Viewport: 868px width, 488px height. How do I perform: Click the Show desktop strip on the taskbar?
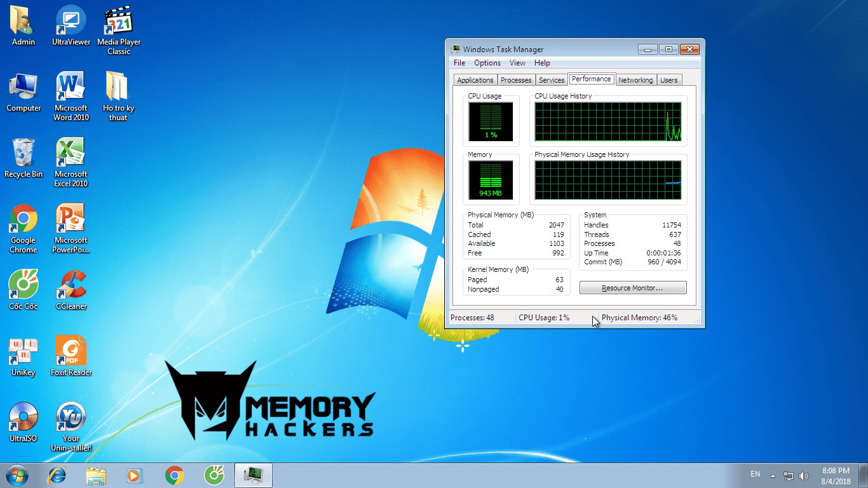pos(863,475)
